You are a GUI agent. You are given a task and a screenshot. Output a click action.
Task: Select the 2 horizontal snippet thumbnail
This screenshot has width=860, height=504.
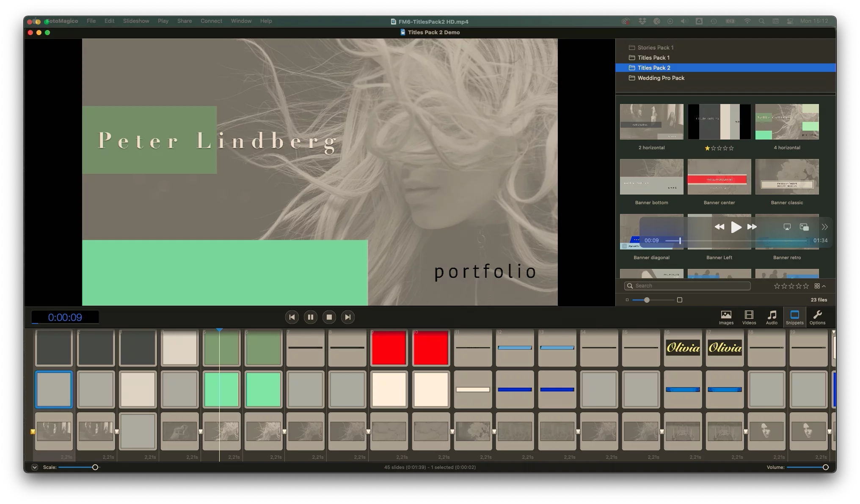(x=651, y=122)
